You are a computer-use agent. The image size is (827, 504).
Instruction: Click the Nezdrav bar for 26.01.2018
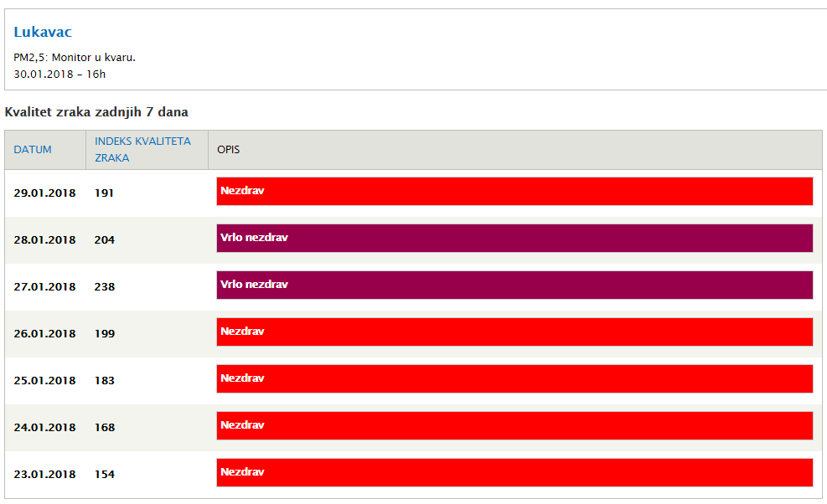click(x=514, y=332)
